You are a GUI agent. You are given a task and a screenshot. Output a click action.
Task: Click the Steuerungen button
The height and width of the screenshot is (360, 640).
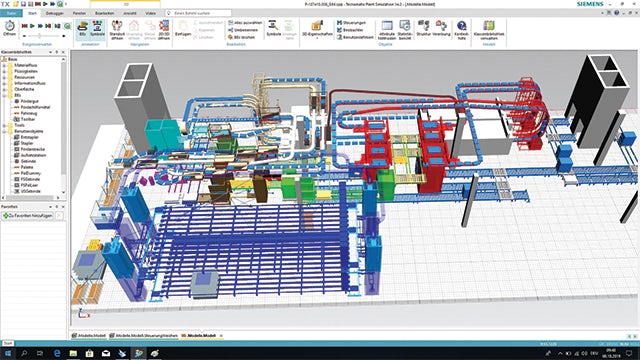click(x=351, y=23)
